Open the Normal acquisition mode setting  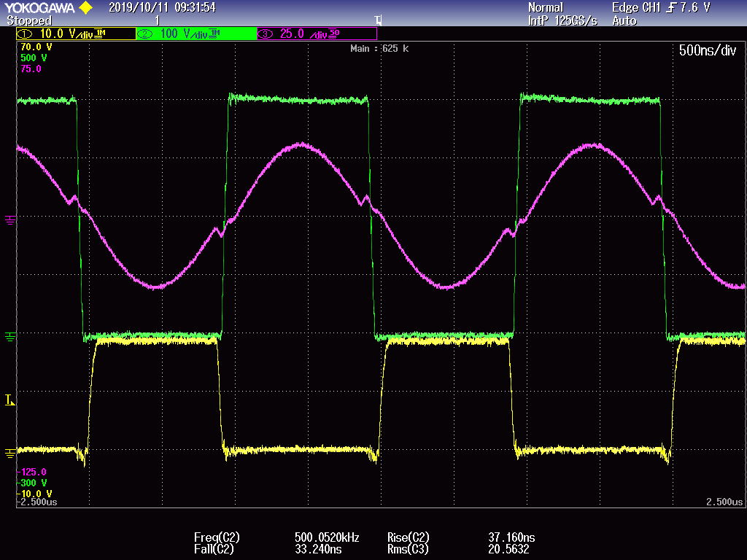coord(545,8)
